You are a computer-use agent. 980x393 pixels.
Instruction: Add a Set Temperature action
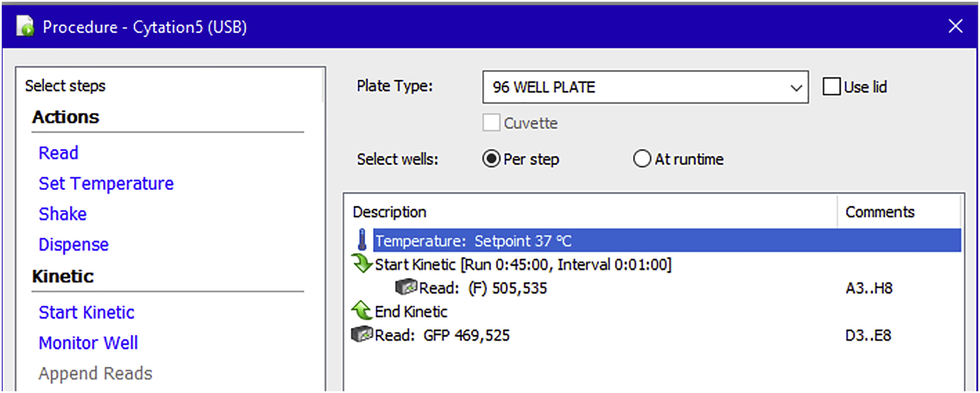tap(106, 183)
